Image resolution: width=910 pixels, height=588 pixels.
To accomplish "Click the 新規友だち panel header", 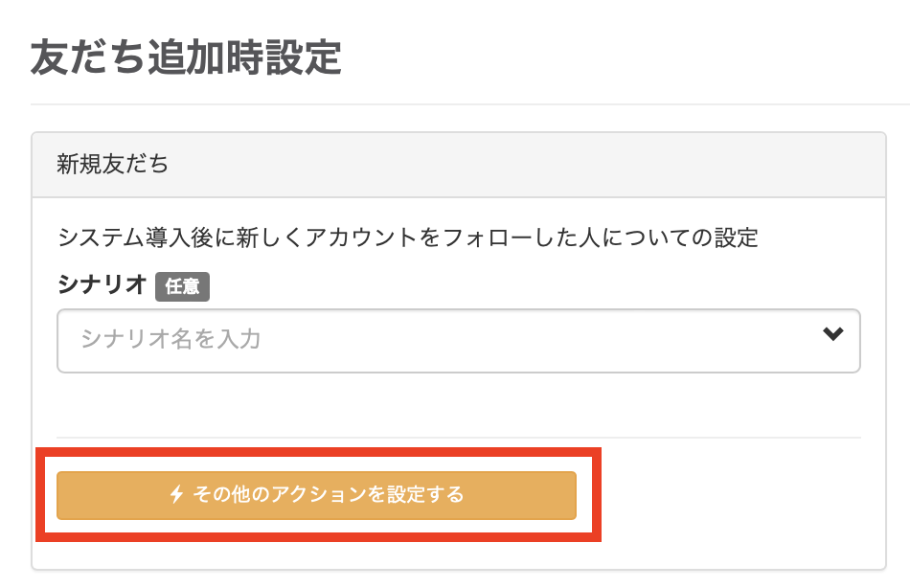I will tap(458, 164).
